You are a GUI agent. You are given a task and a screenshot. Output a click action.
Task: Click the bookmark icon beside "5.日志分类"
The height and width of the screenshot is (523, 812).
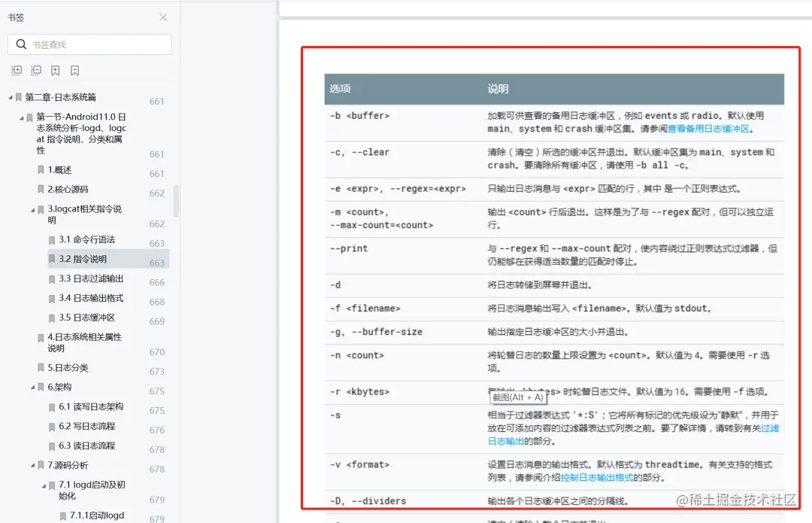click(40, 367)
